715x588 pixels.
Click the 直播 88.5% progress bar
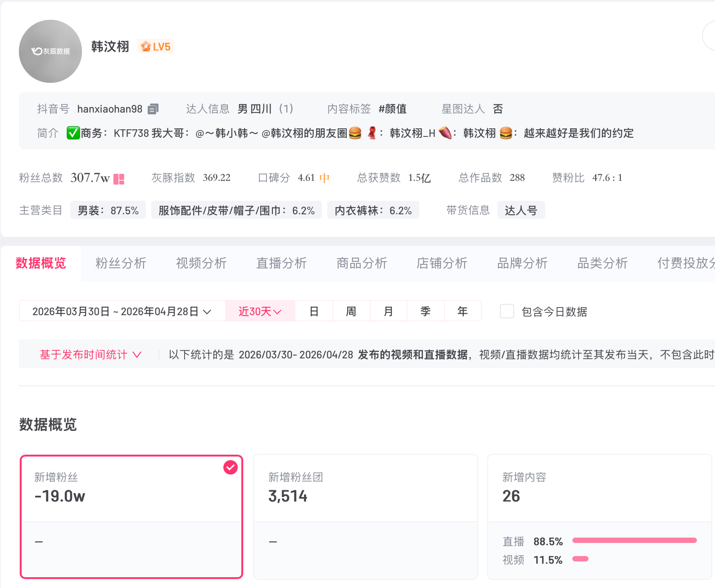coord(634,540)
